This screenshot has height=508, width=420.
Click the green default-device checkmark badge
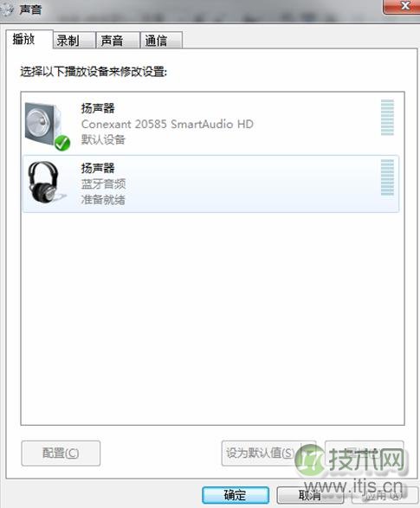62,143
